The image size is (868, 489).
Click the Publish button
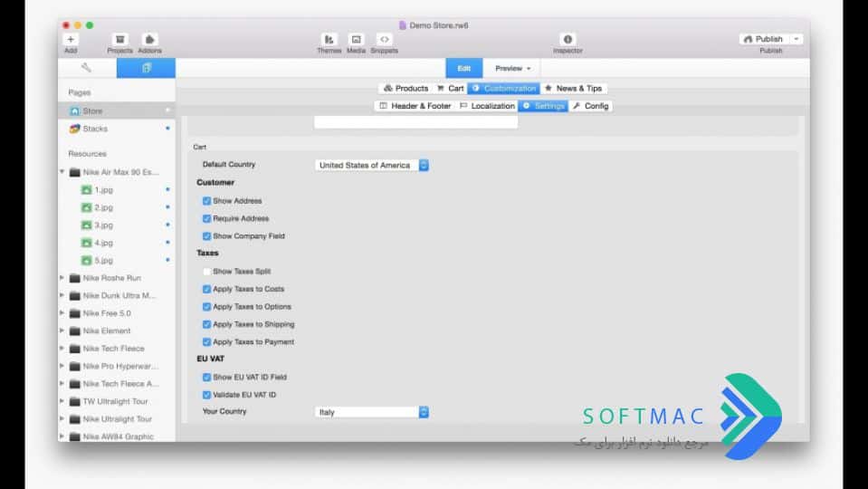coord(764,39)
